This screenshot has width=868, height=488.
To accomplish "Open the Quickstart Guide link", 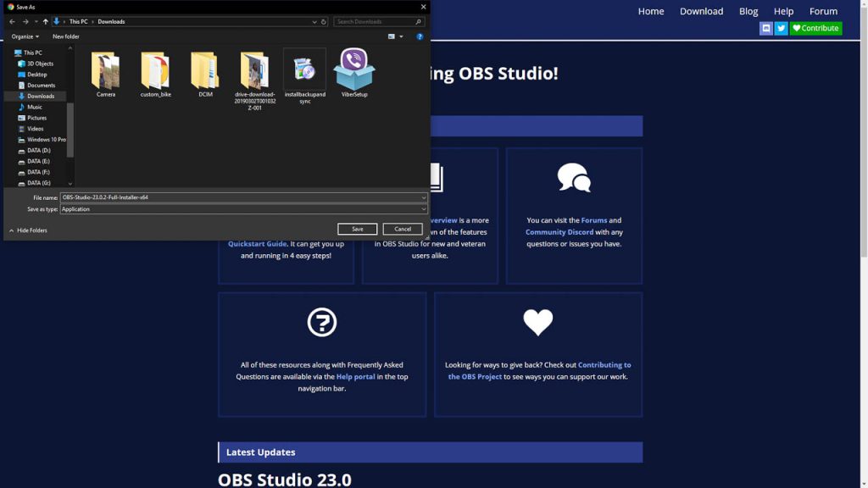I will click(258, 243).
